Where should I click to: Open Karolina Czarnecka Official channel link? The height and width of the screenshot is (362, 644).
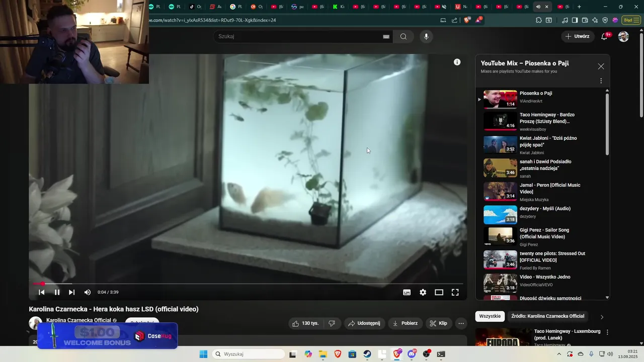point(78,320)
